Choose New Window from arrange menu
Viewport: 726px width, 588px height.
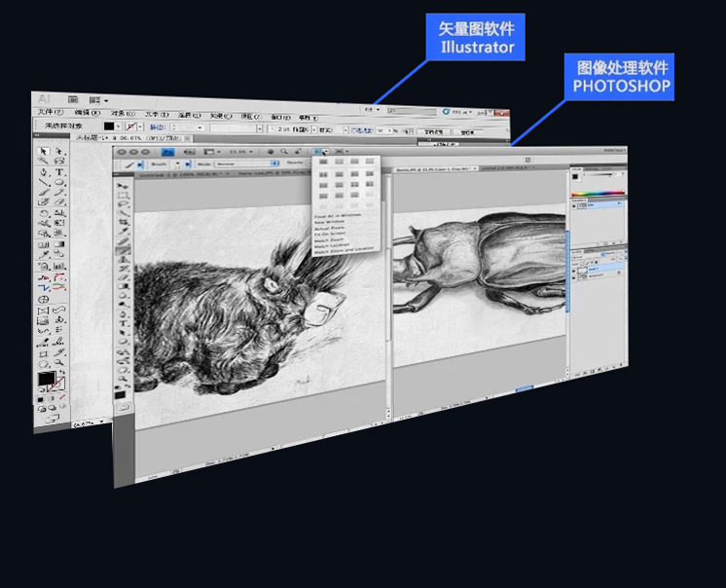tap(329, 222)
